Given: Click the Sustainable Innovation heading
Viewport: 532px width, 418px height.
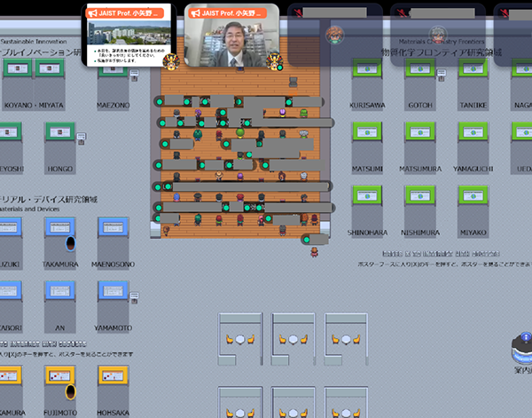Looking at the screenshot, I should [34, 42].
